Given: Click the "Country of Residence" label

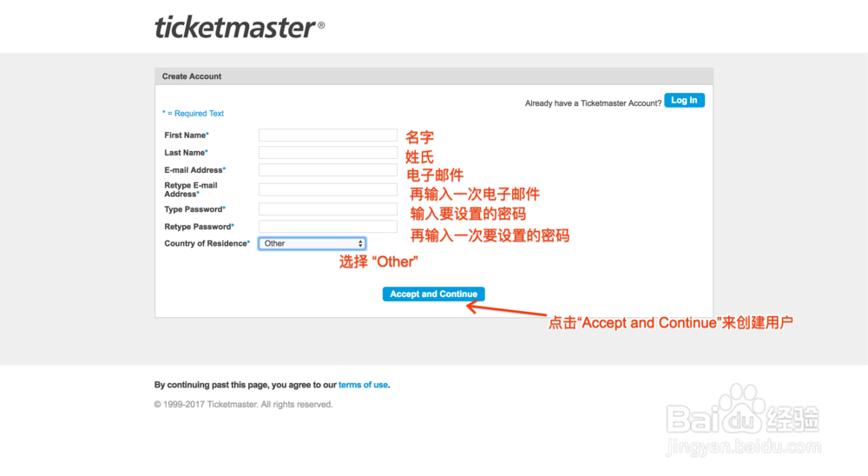Looking at the screenshot, I should click(x=207, y=243).
